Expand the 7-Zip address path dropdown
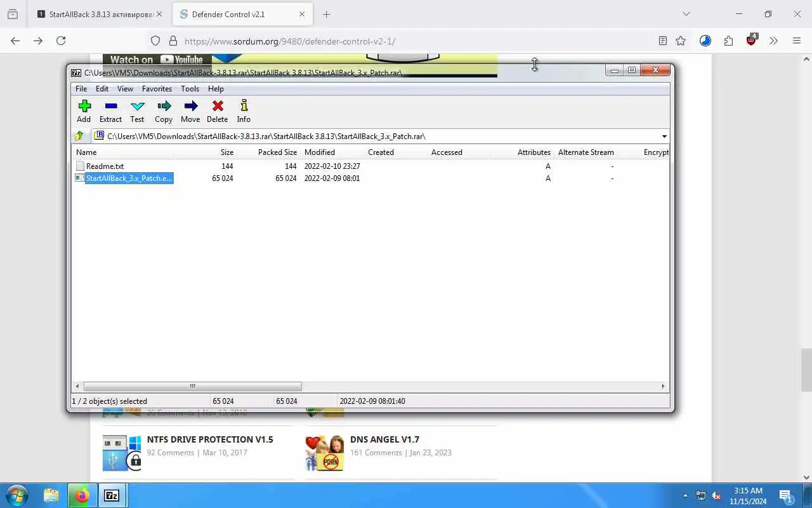Viewport: 812px width, 508px height. coord(664,137)
